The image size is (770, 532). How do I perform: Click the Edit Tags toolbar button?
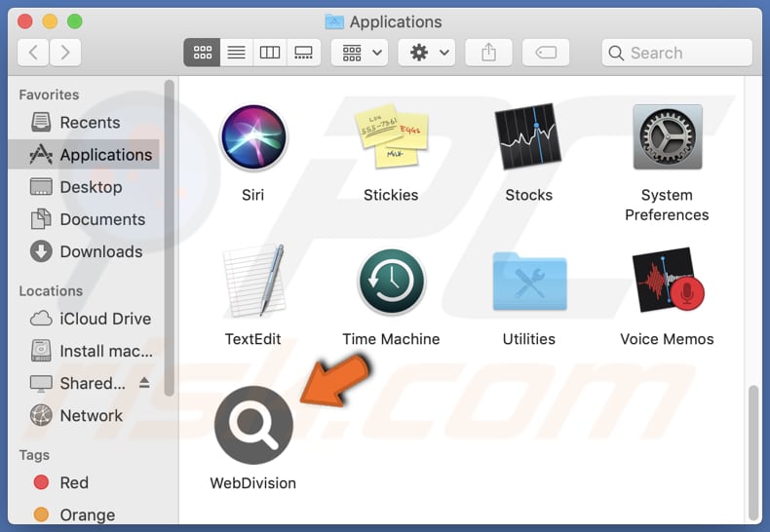(546, 53)
